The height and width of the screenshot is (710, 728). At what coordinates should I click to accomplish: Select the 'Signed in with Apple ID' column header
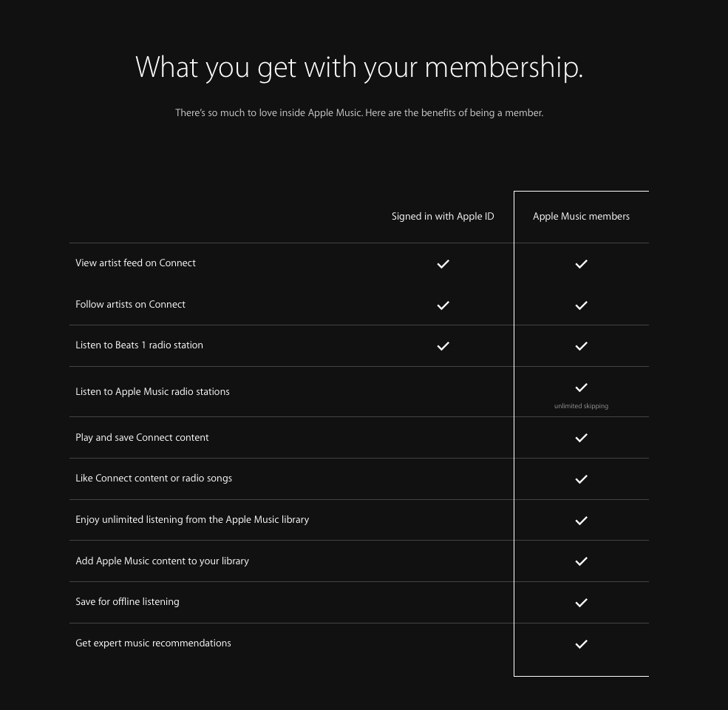tap(443, 217)
